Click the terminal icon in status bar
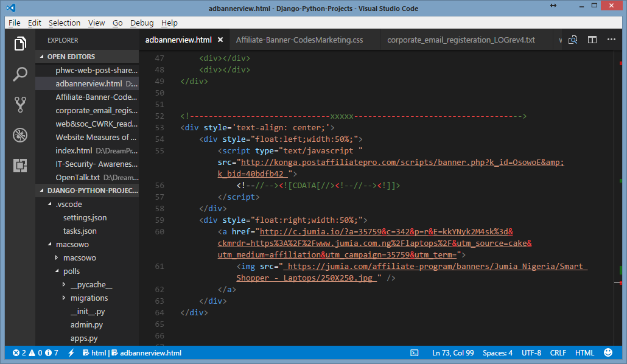Screen dimensions: 627x364 click(415, 353)
